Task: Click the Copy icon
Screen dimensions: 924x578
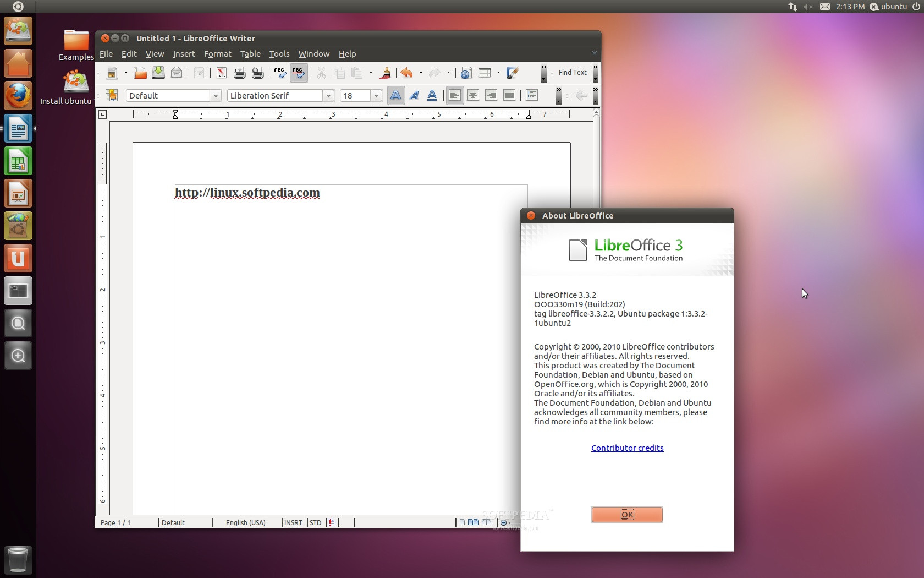Action: point(339,73)
